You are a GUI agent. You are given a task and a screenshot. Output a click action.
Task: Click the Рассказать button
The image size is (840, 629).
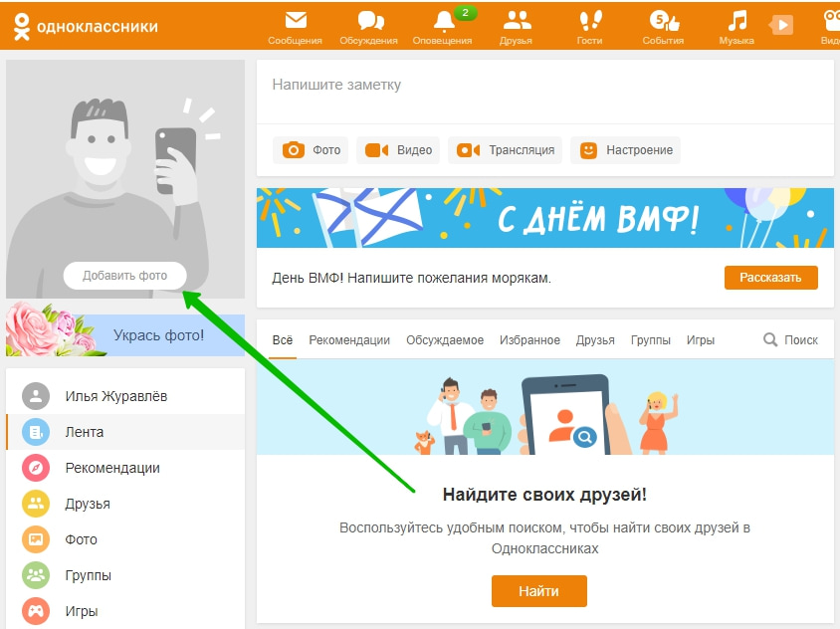[x=771, y=278]
